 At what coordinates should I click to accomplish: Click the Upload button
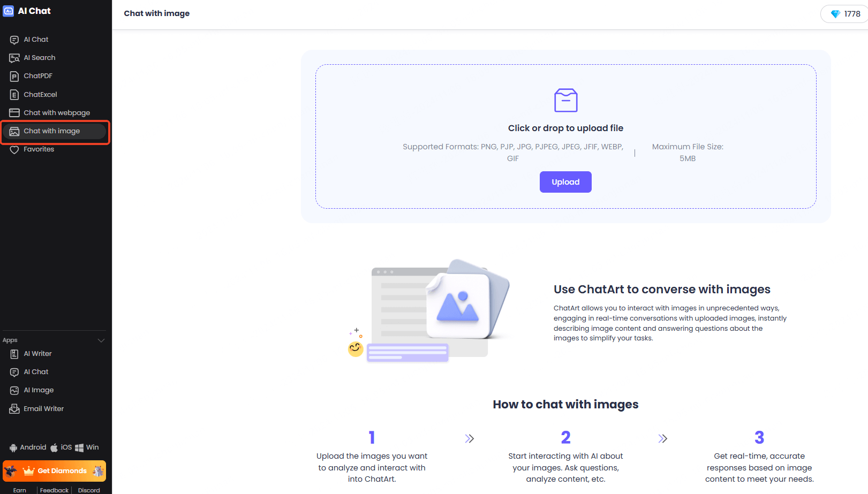pyautogui.click(x=565, y=182)
